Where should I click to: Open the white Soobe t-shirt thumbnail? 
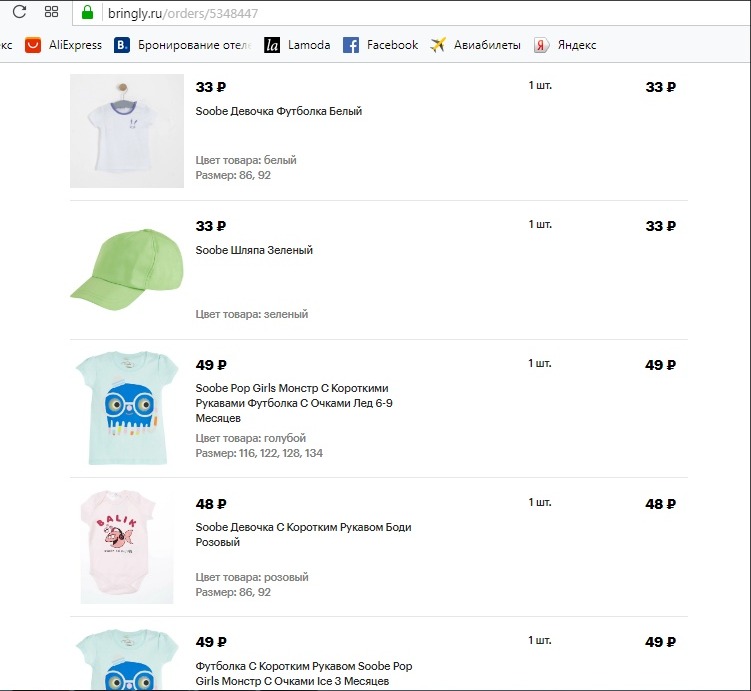[x=127, y=130]
